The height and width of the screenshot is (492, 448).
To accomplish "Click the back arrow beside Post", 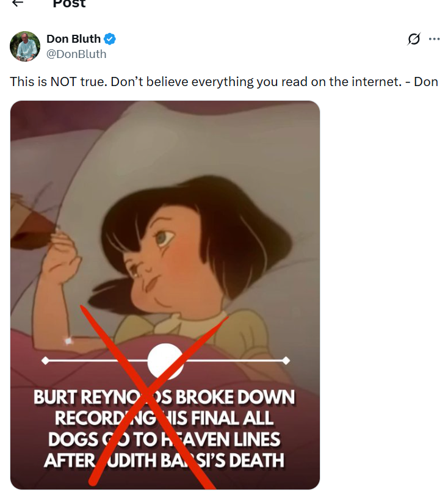I will [x=18, y=3].
